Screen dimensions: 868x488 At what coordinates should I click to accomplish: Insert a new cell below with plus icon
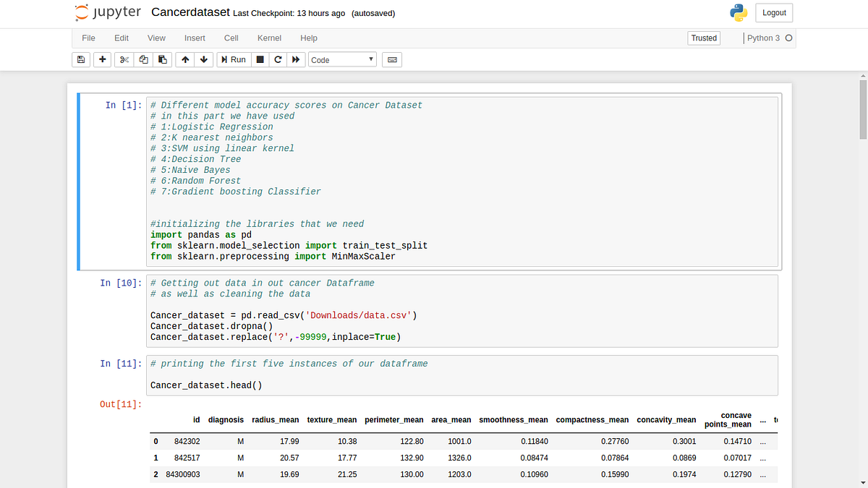point(101,59)
